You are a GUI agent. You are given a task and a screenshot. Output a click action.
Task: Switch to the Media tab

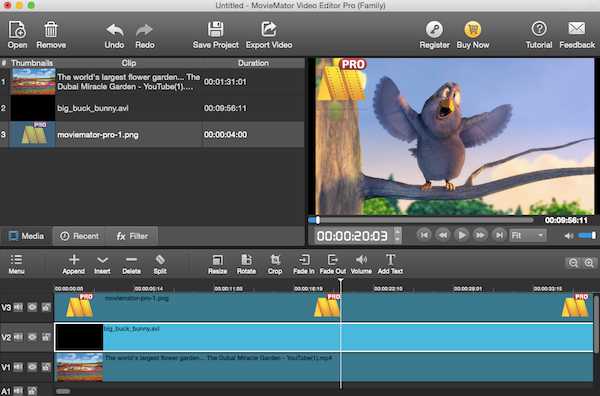(26, 236)
